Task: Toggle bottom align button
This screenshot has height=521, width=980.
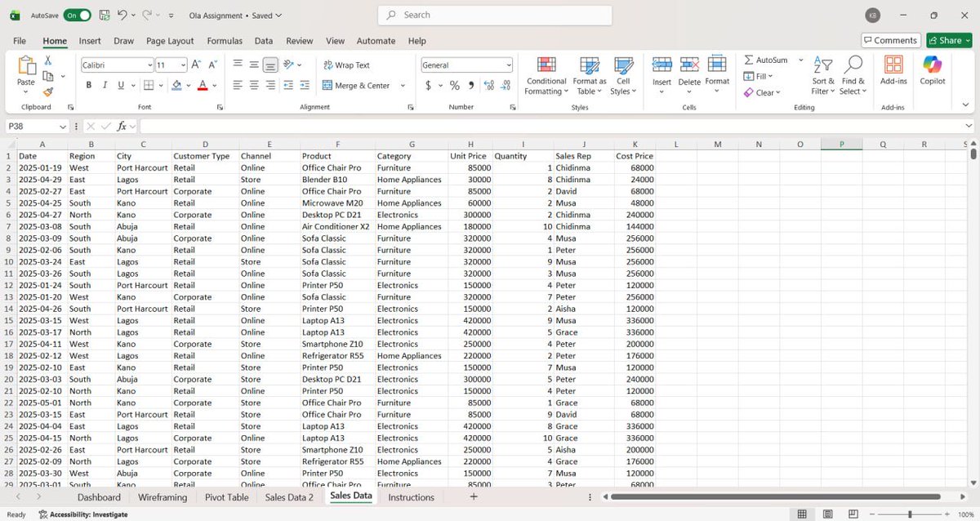Action: click(x=270, y=65)
